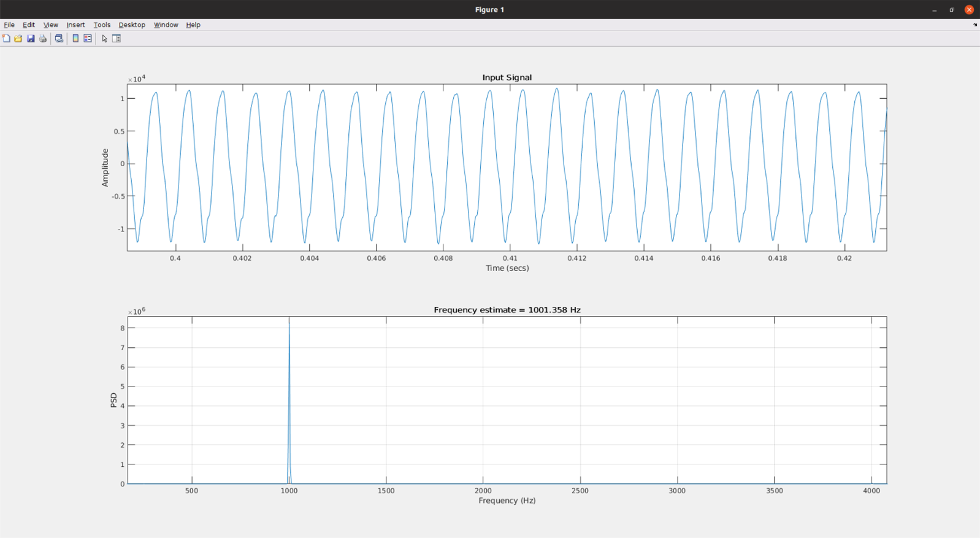The height and width of the screenshot is (538, 980).
Task: Open the File menu
Action: [x=9, y=25]
